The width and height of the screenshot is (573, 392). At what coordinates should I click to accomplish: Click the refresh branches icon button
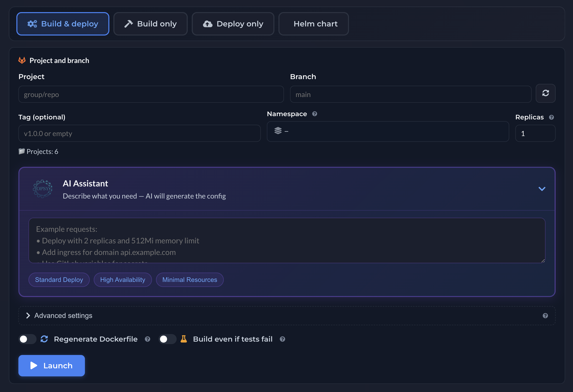click(x=545, y=93)
